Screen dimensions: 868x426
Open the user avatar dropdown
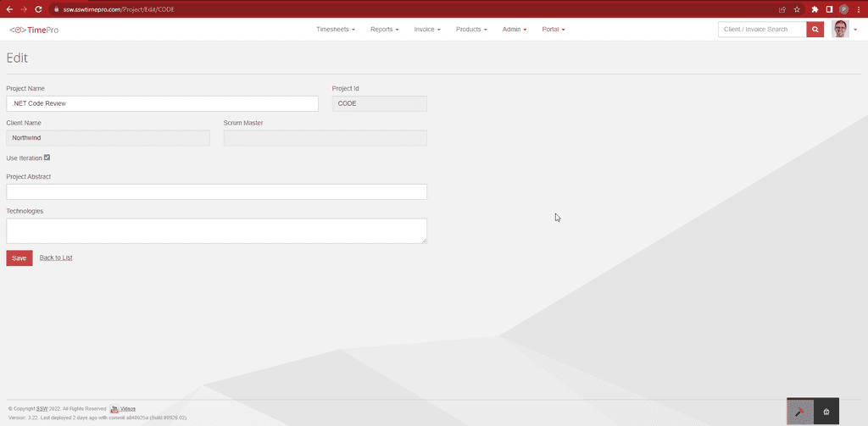click(844, 30)
